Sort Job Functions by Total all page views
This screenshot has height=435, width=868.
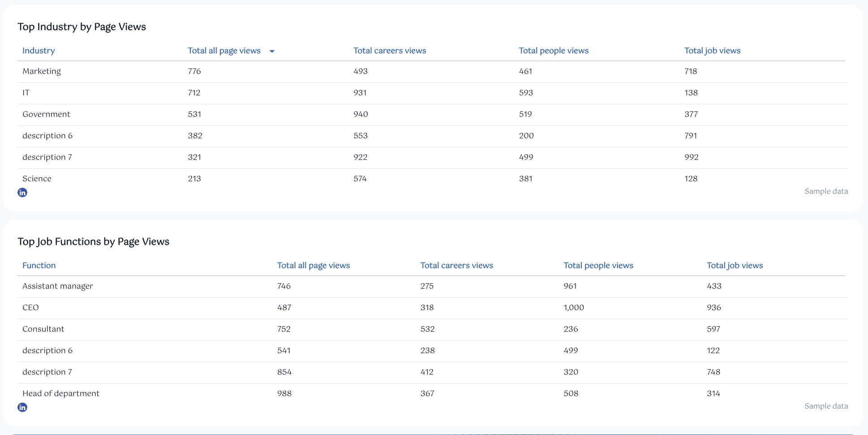pos(314,265)
